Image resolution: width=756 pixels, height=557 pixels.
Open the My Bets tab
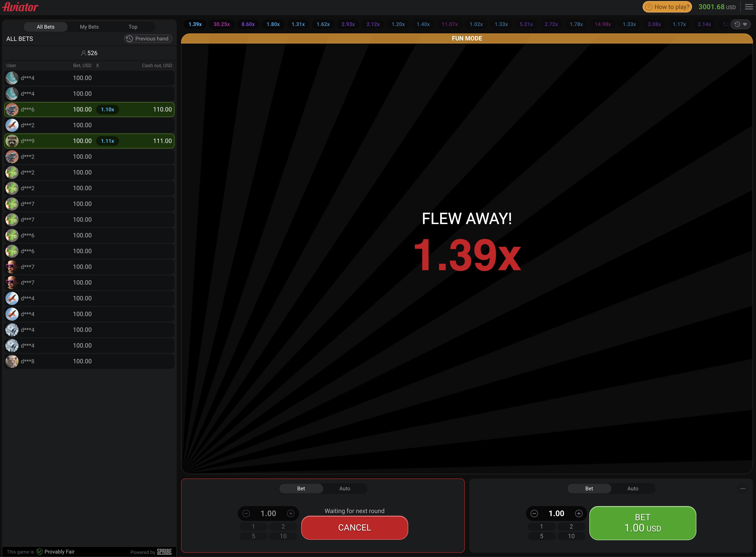click(89, 27)
